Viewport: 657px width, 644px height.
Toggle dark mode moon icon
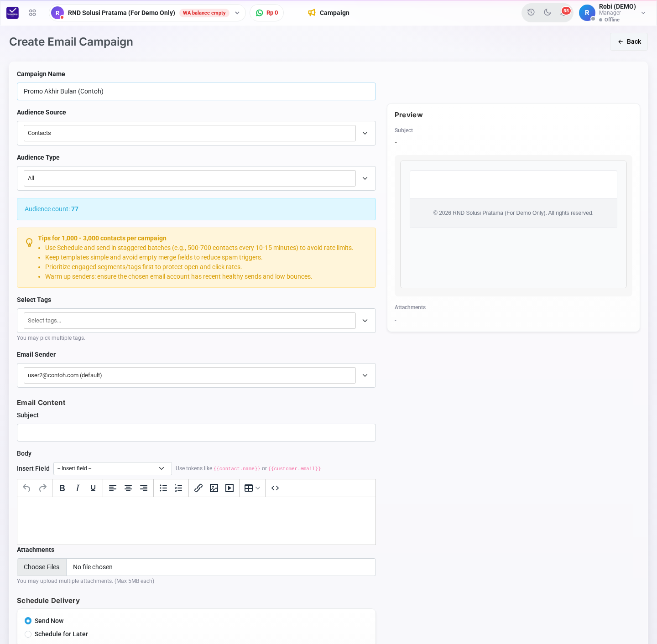click(547, 12)
